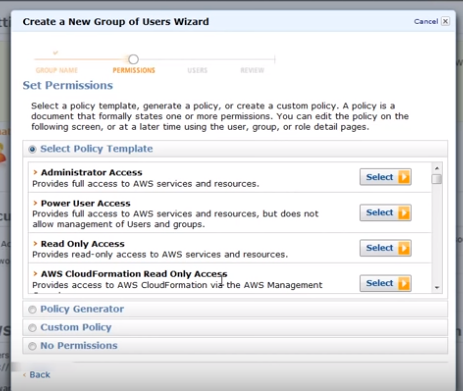Choose the Policy Generator radio option
The image size is (463, 391).
pos(32,310)
